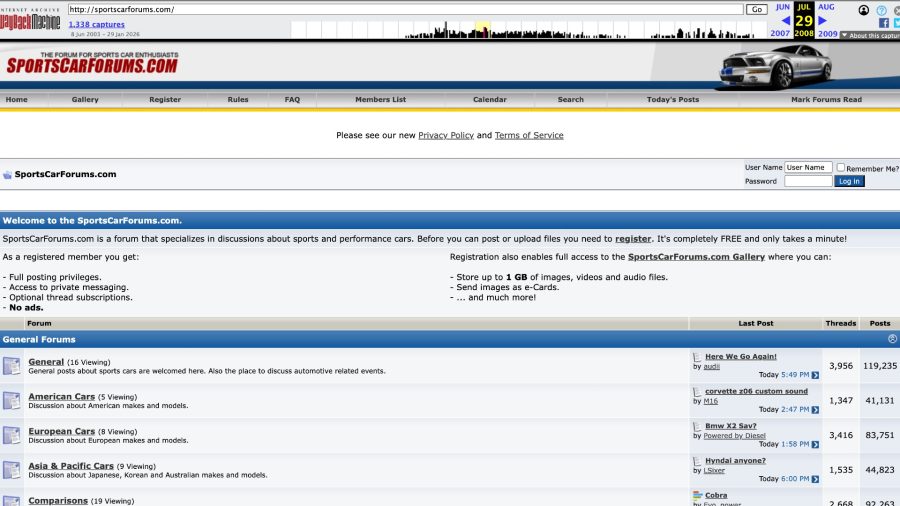Go to last post arrow beside 5:49 PM
The width and height of the screenshot is (900, 506).
coord(815,375)
